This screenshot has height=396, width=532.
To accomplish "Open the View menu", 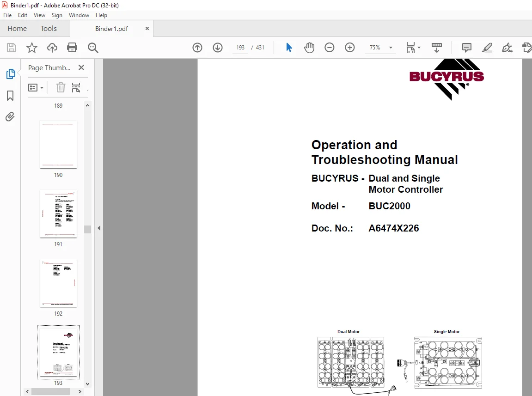I will [39, 15].
